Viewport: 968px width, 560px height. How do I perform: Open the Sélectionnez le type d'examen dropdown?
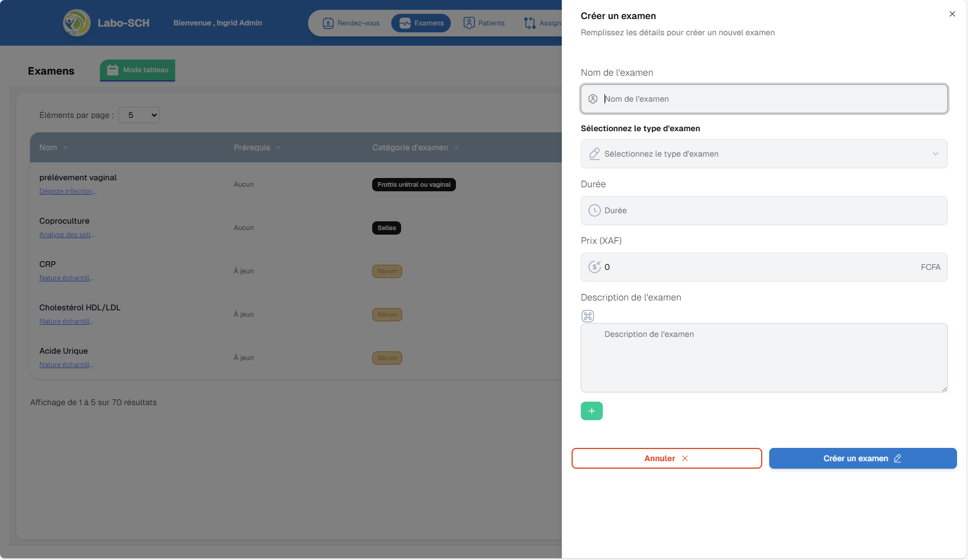pyautogui.click(x=763, y=154)
